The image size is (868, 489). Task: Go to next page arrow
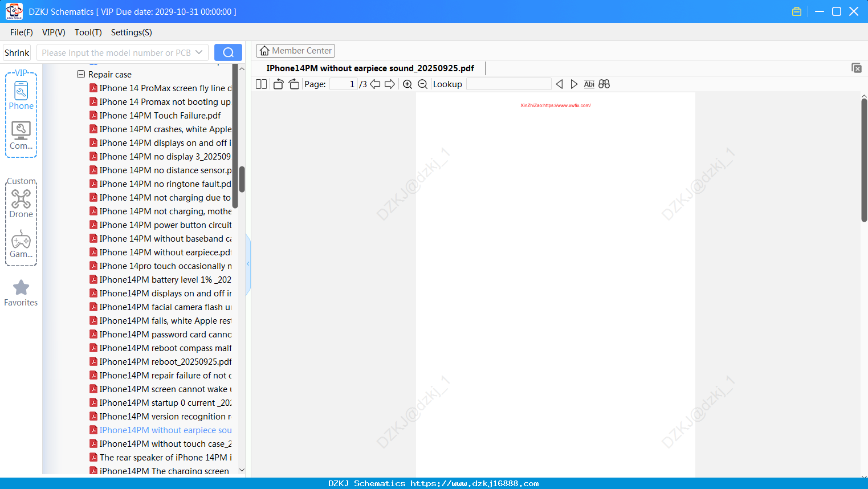tap(390, 84)
